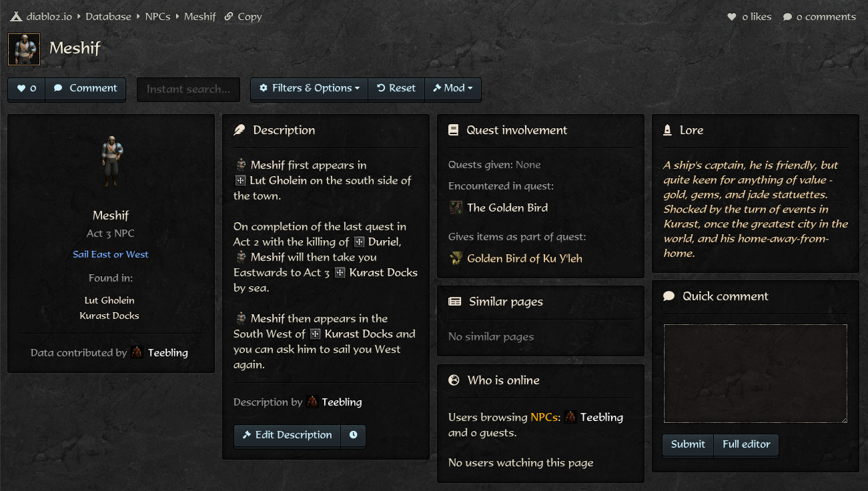
Task: Open the Filters & Options dropdown
Action: (x=309, y=88)
